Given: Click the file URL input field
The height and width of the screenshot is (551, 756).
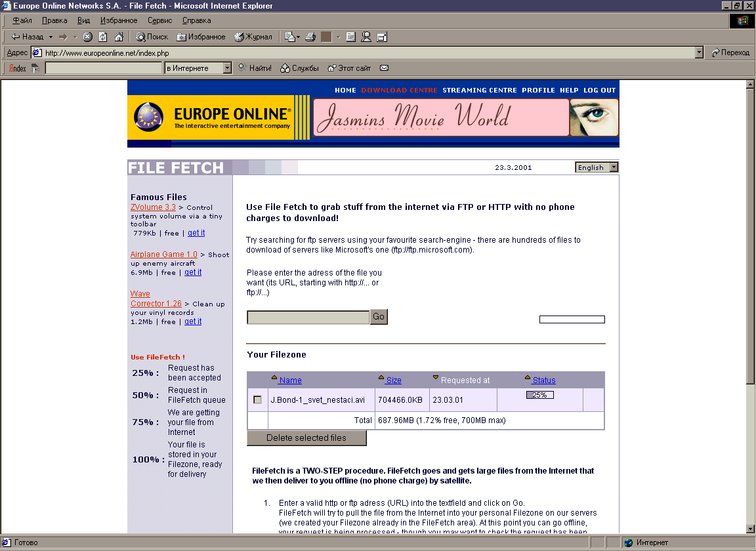Looking at the screenshot, I should pyautogui.click(x=308, y=317).
